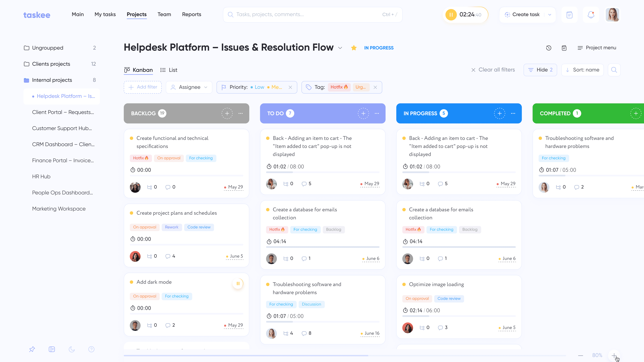Pause timer on Add dark mode card
Screen dimensions: 644x362
click(238, 284)
